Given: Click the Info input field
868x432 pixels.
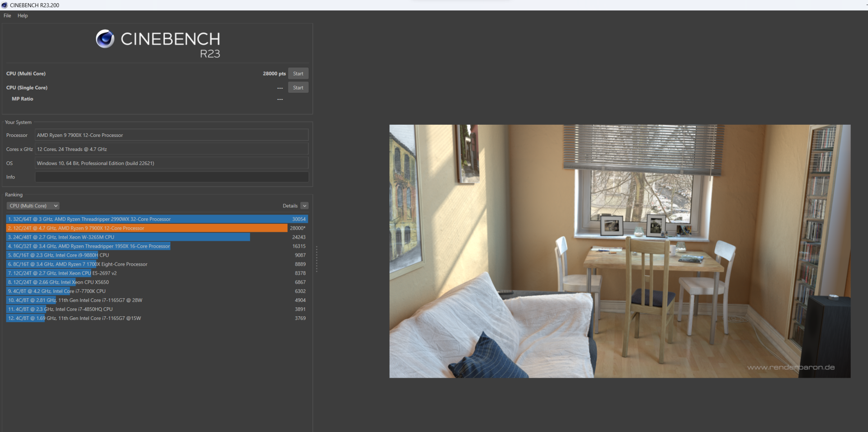Looking at the screenshot, I should point(172,177).
